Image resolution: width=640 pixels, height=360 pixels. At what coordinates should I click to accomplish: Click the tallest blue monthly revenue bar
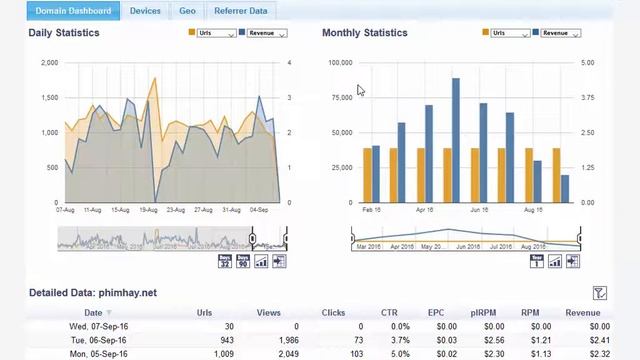point(456,140)
